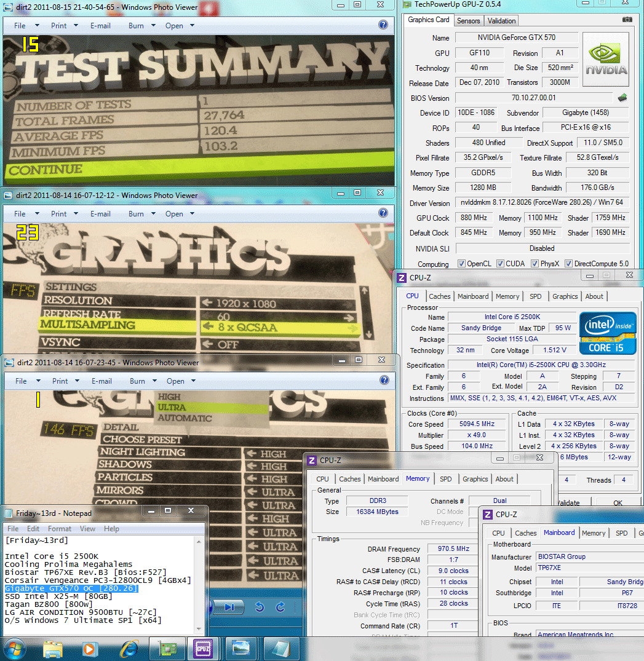Viewport: 644px width, 661px height.
Task: Click the NVIDIA logo in GPU-Z
Action: tap(606, 59)
